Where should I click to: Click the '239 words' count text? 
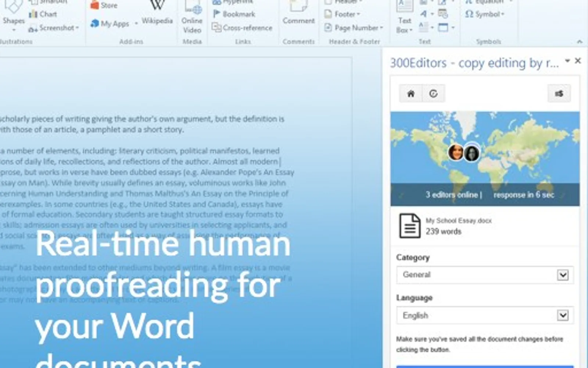(x=443, y=231)
